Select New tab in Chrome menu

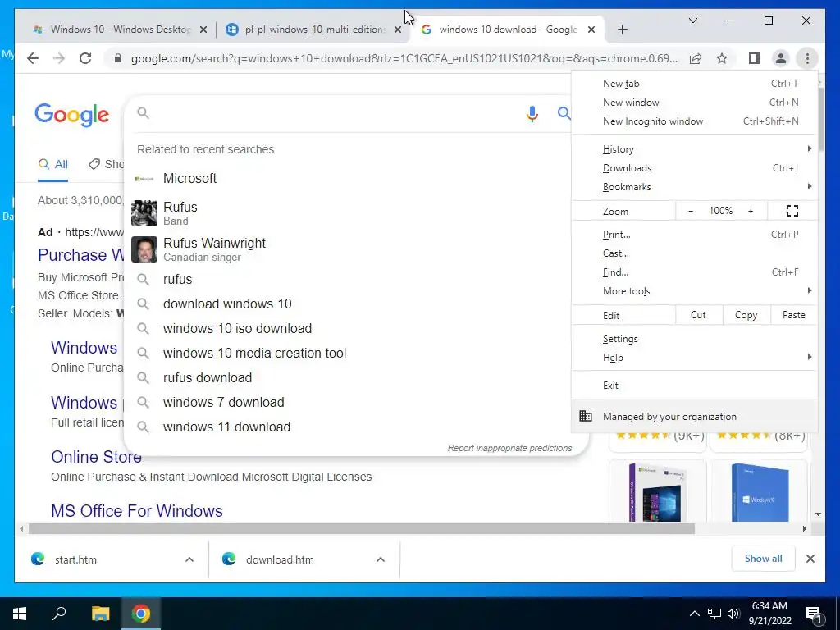(x=694, y=84)
